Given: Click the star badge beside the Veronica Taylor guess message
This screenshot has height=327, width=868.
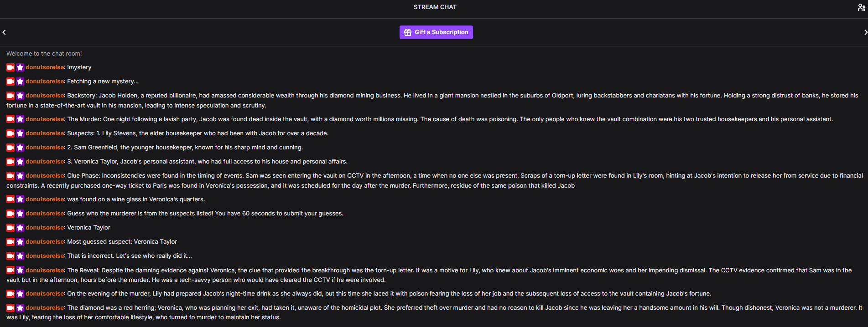Looking at the screenshot, I should pyautogui.click(x=20, y=228).
